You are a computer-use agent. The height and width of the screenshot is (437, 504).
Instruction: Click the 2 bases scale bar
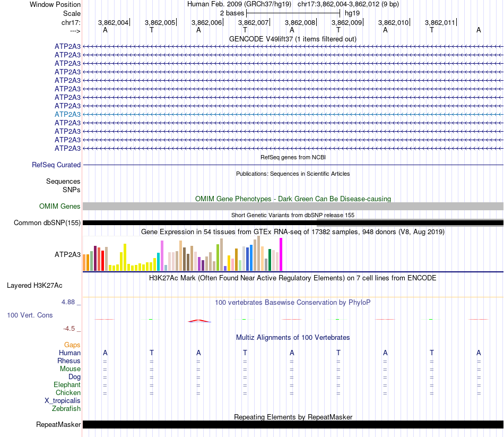point(293,13)
